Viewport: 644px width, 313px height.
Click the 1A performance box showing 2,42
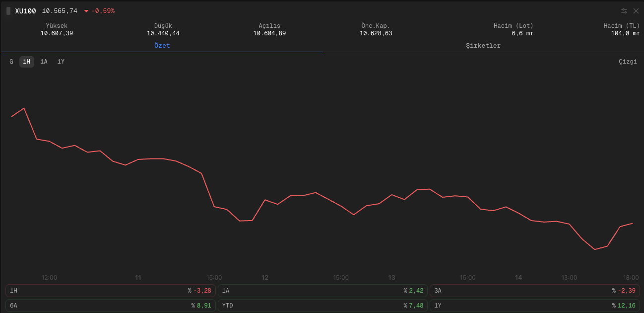[322, 291]
